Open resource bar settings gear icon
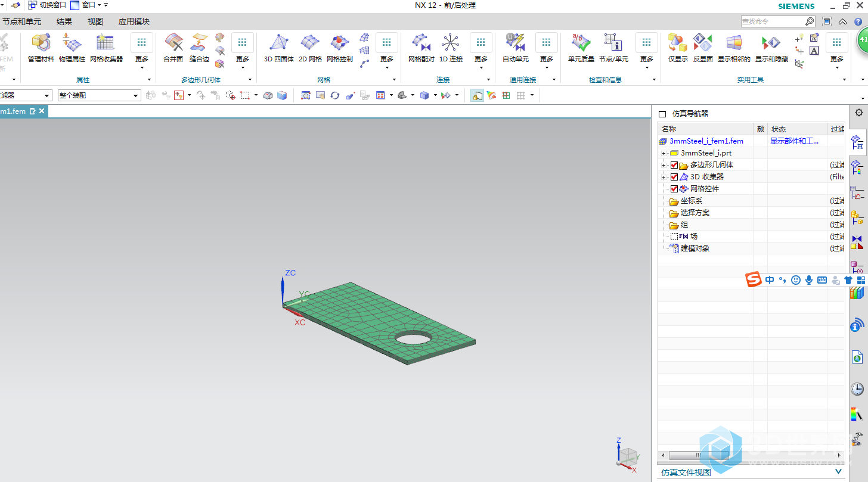Viewport: 868px width, 482px height. pyautogui.click(x=858, y=113)
